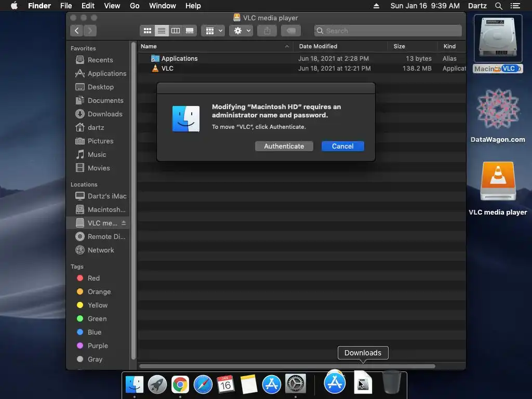The image size is (532, 399).
Task: Go forward in Finder history
Action: click(x=90, y=31)
